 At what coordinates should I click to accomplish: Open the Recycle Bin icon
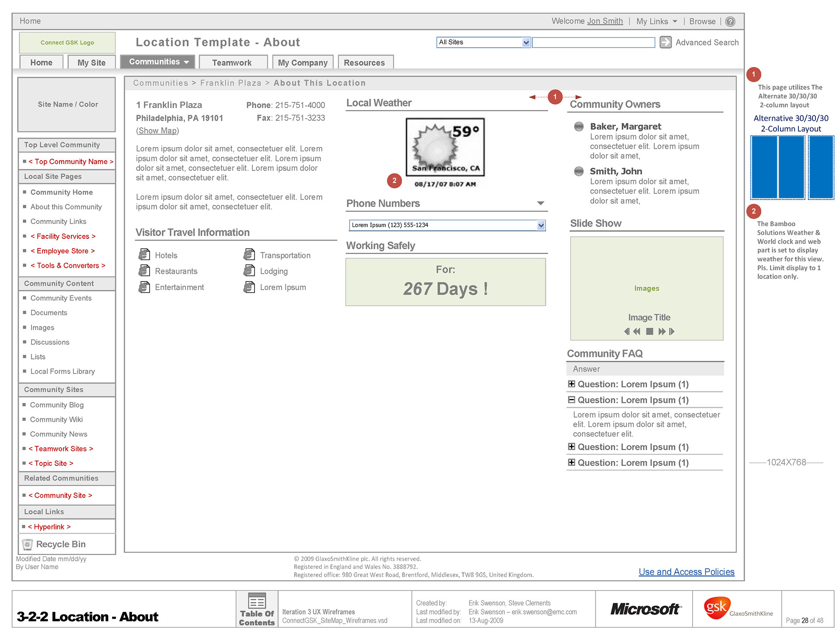pos(28,544)
